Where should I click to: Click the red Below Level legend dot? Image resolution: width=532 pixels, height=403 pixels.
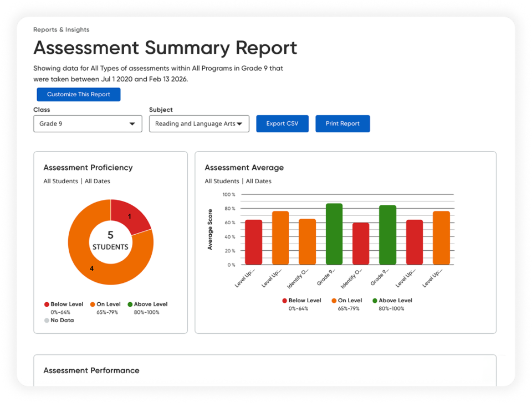(x=47, y=304)
